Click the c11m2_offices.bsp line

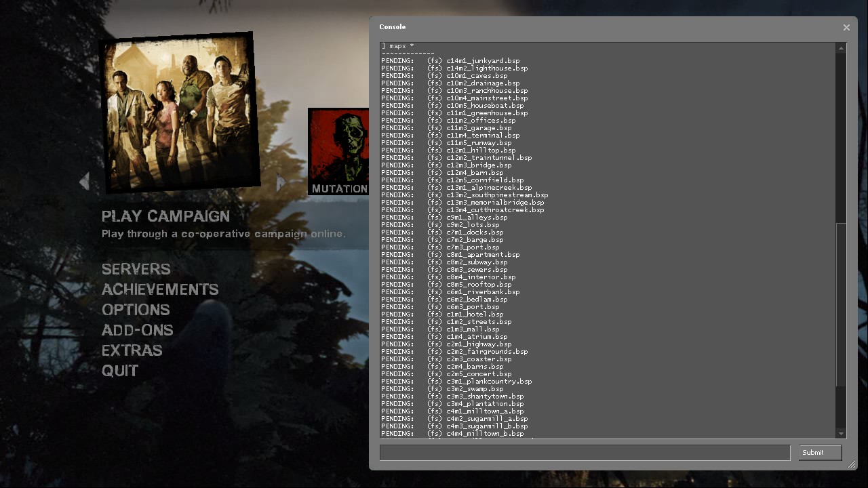tap(448, 121)
